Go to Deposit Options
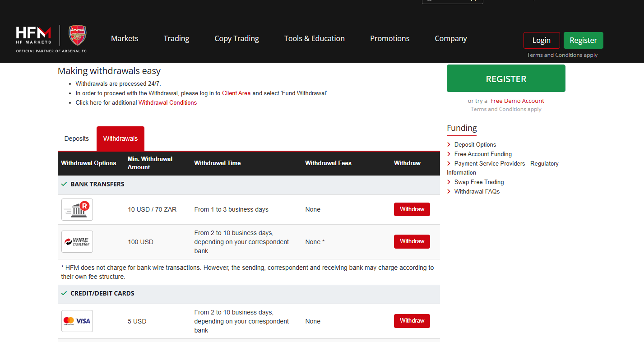Screen dimensions: 644x342 point(475,145)
